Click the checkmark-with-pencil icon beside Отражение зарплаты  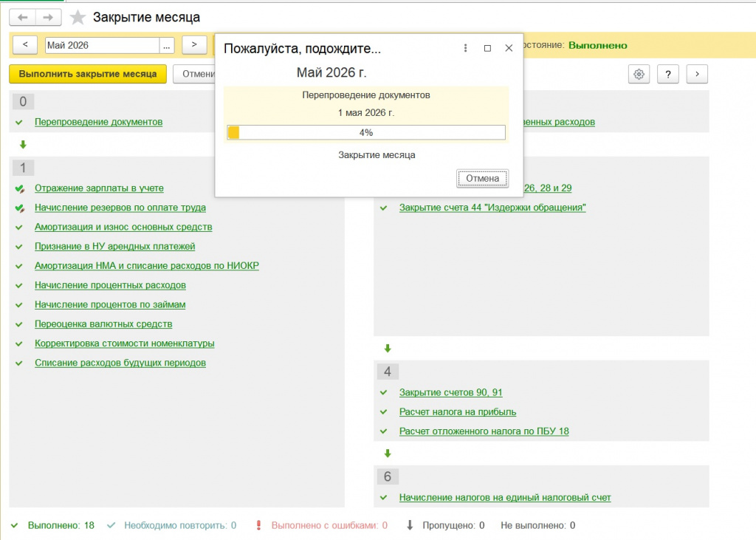tap(20, 188)
